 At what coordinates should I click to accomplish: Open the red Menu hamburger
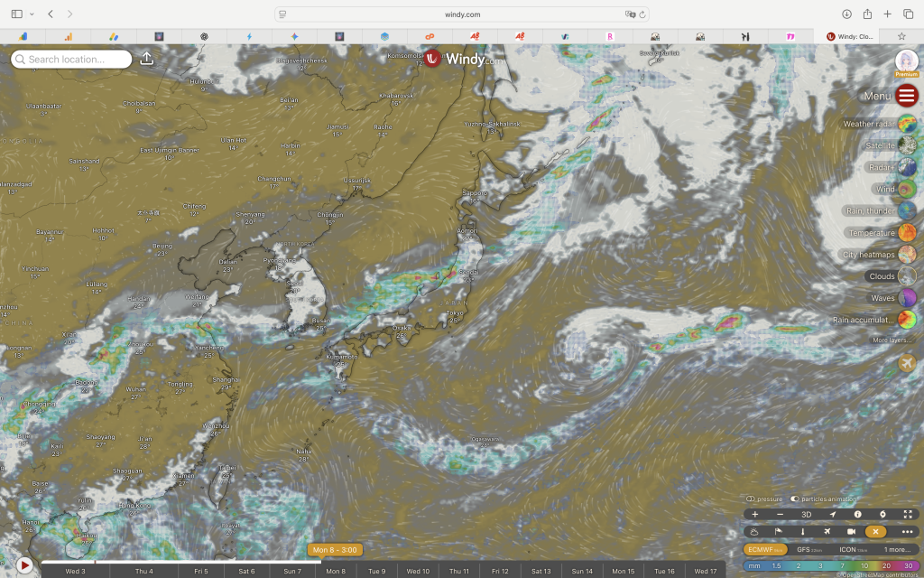[907, 96]
